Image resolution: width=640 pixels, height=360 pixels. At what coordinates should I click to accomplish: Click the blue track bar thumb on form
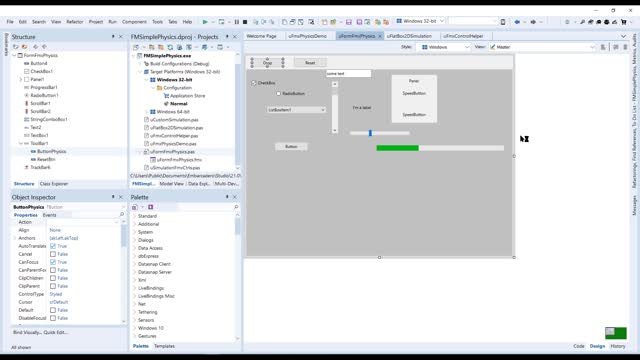(x=370, y=133)
